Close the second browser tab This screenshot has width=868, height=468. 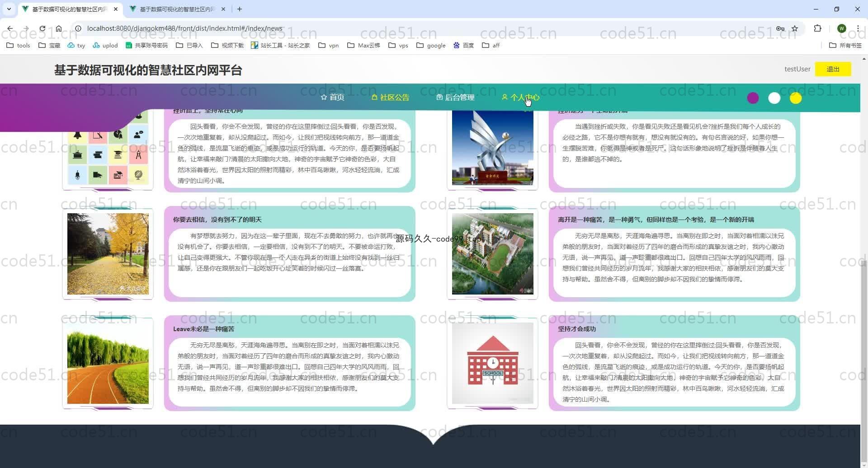click(223, 9)
